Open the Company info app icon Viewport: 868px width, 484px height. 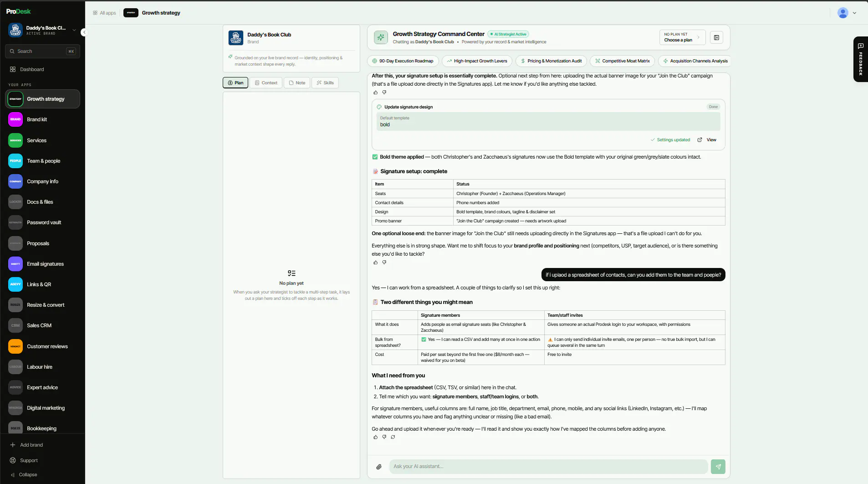(15, 181)
